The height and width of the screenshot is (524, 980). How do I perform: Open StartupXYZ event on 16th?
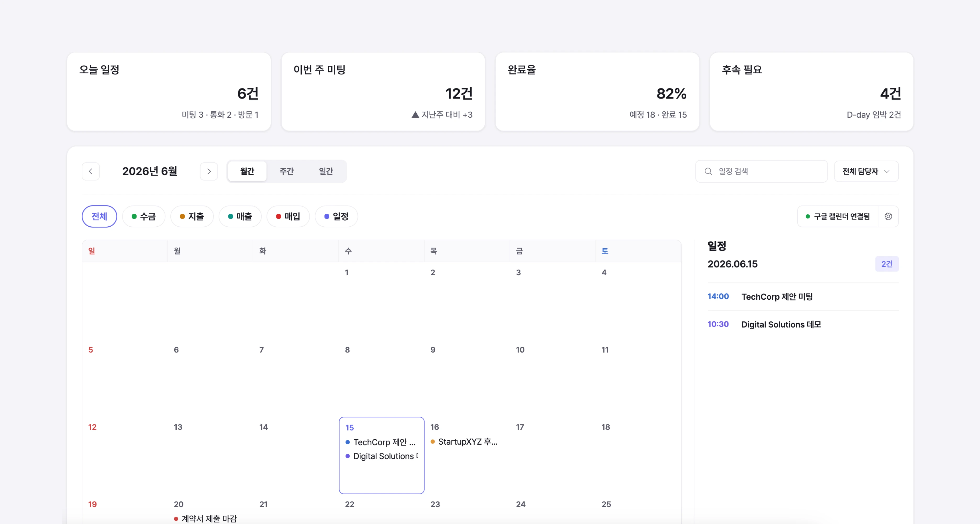(464, 442)
